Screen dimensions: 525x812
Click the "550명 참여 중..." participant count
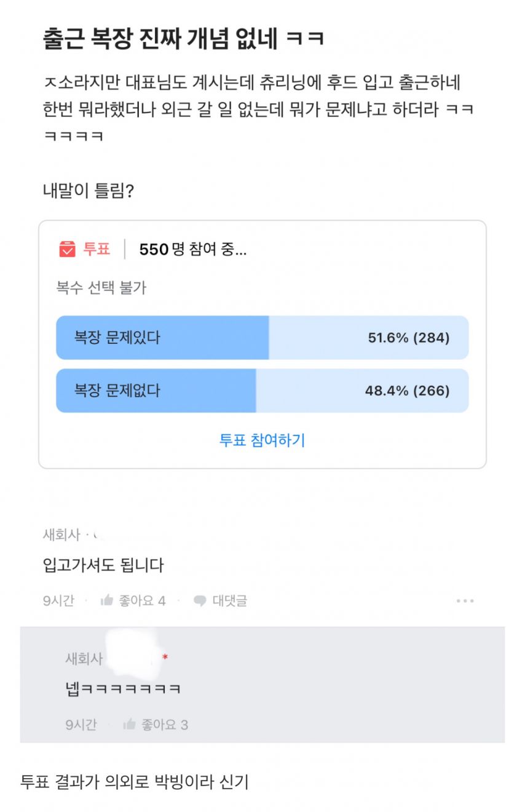[193, 249]
